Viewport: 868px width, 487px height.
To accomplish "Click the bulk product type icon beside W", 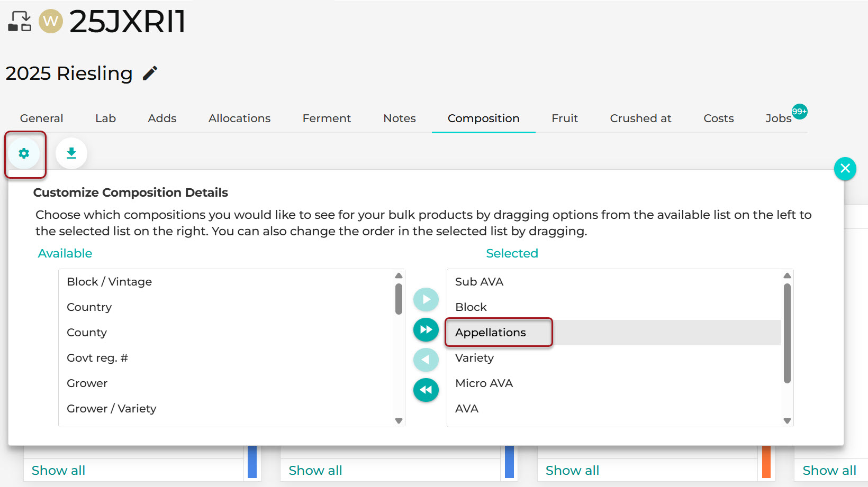I will [x=20, y=22].
